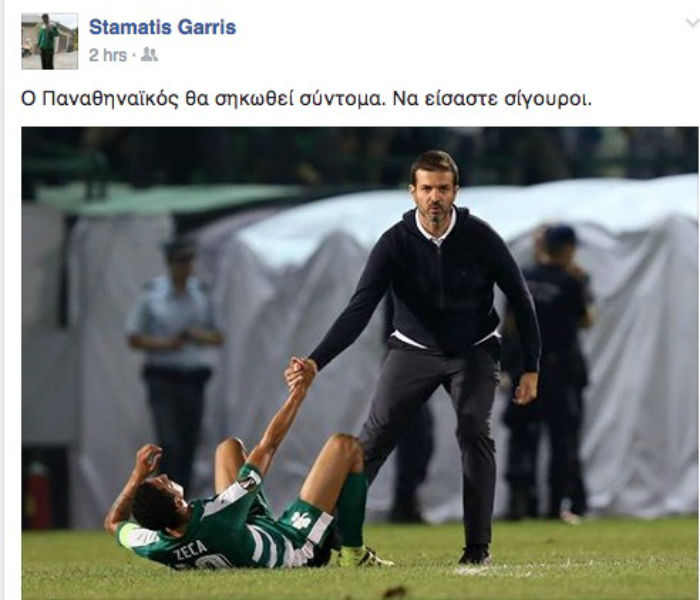Click the coach's black shoe on the grass
Image resolution: width=700 pixels, height=600 pixels.
coord(474,554)
